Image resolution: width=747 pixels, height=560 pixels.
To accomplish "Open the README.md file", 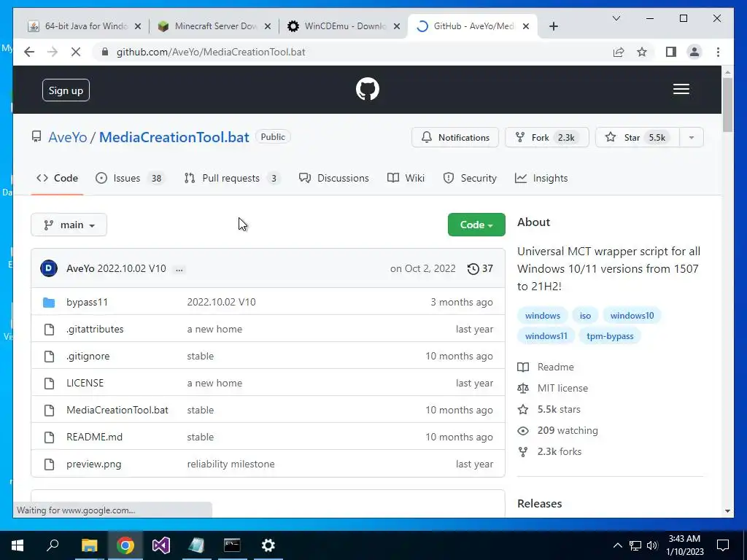I will click(x=94, y=437).
